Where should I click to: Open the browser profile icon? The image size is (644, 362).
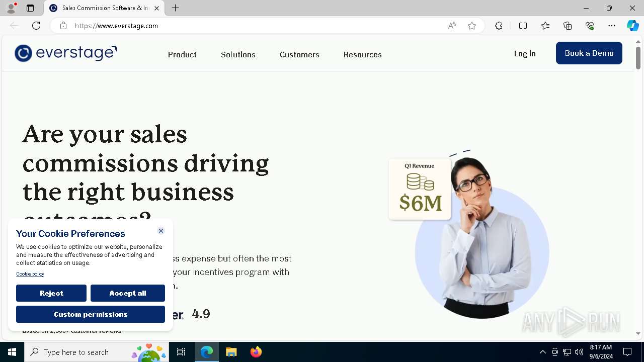11,8
